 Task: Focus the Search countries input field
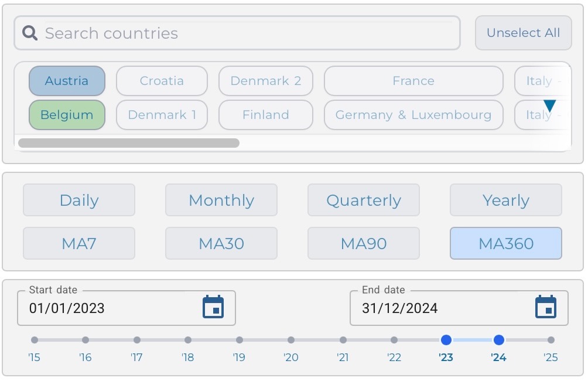point(246,33)
